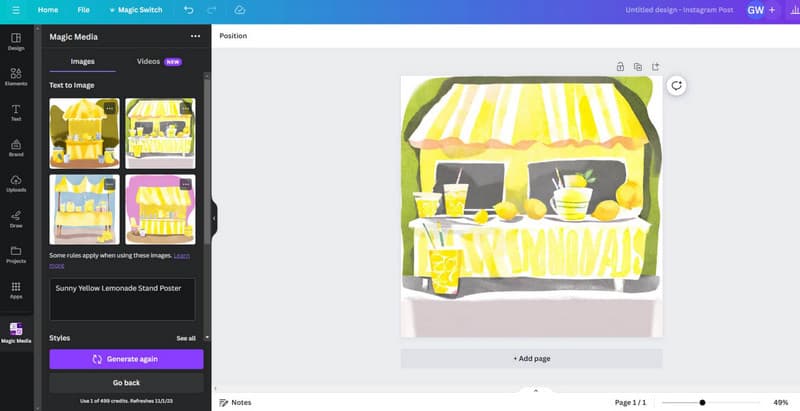Open the Elements panel
Screen dimensions: 800x411
click(16, 76)
